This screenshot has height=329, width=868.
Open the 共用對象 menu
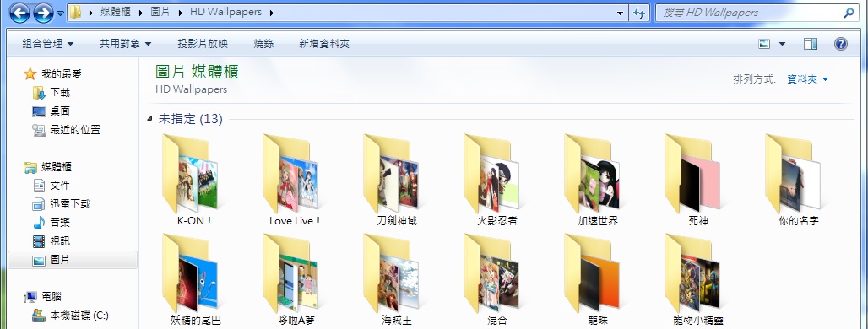125,44
